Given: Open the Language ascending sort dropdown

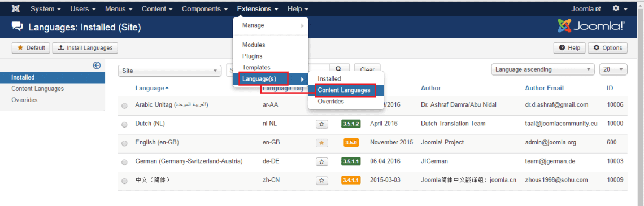Looking at the screenshot, I should click(543, 69).
